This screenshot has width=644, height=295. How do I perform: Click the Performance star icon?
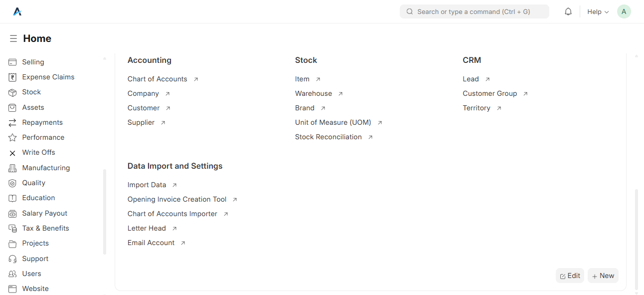coord(12,137)
